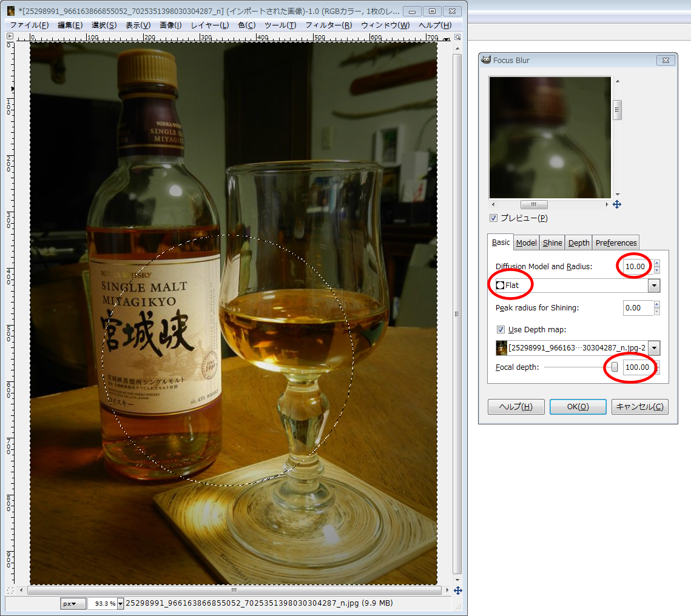This screenshot has height=616, width=691.
Task: Open the px unit selector dropdown
Action: click(73, 603)
